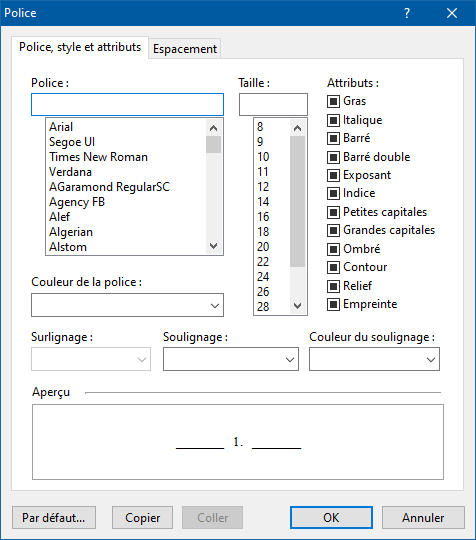
Task: Select the Police, style et attributs tab
Action: point(80,47)
